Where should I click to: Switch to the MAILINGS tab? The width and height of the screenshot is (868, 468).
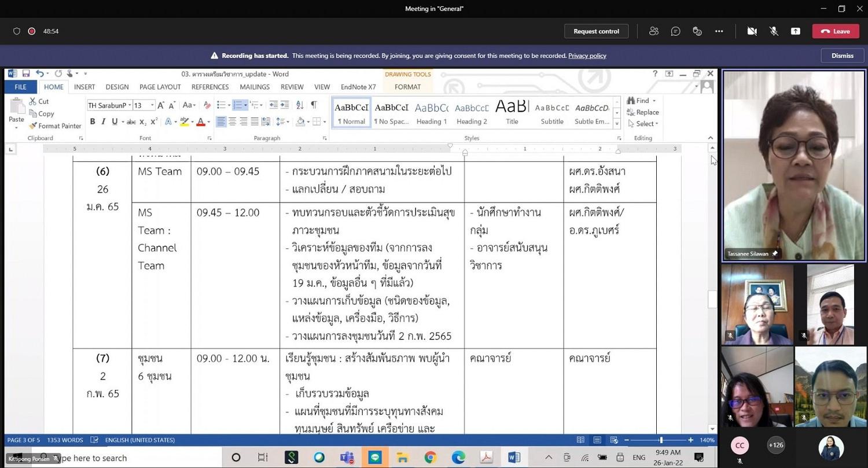(255, 87)
